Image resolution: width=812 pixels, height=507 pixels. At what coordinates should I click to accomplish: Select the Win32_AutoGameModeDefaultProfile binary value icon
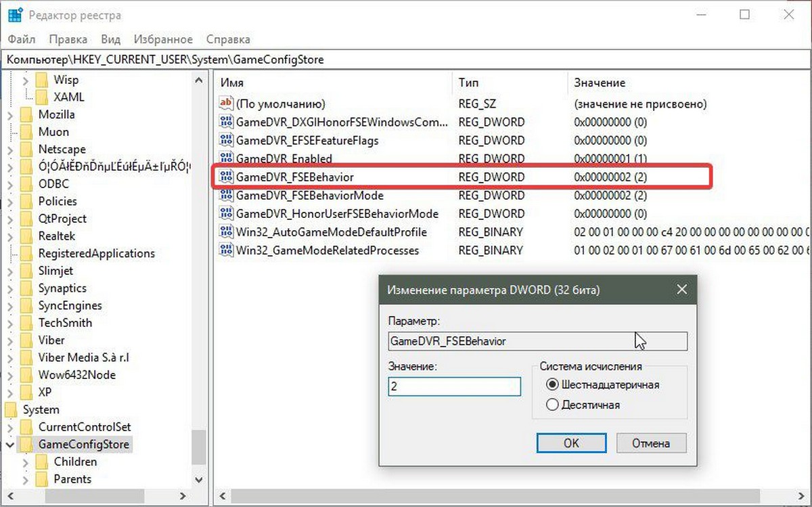[226, 232]
